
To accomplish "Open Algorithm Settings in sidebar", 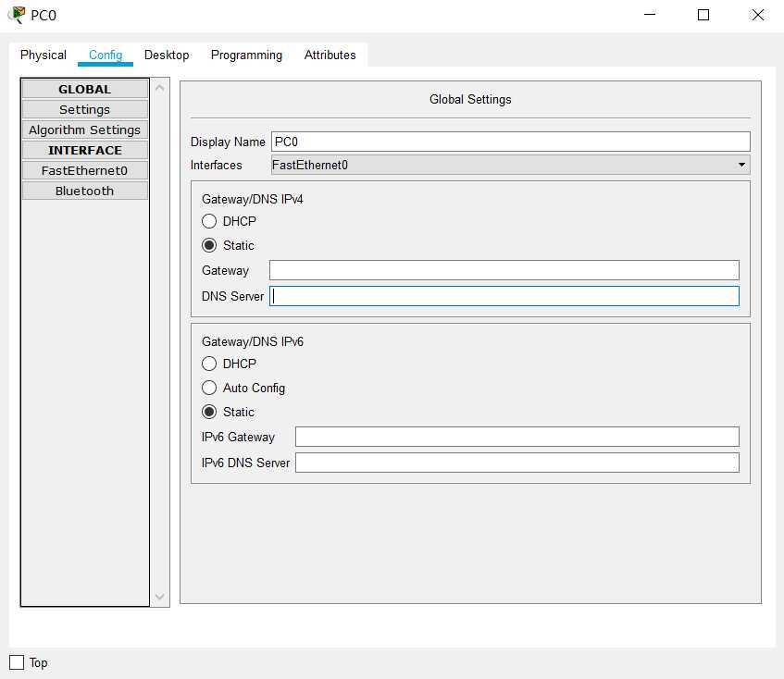I will 84,130.
